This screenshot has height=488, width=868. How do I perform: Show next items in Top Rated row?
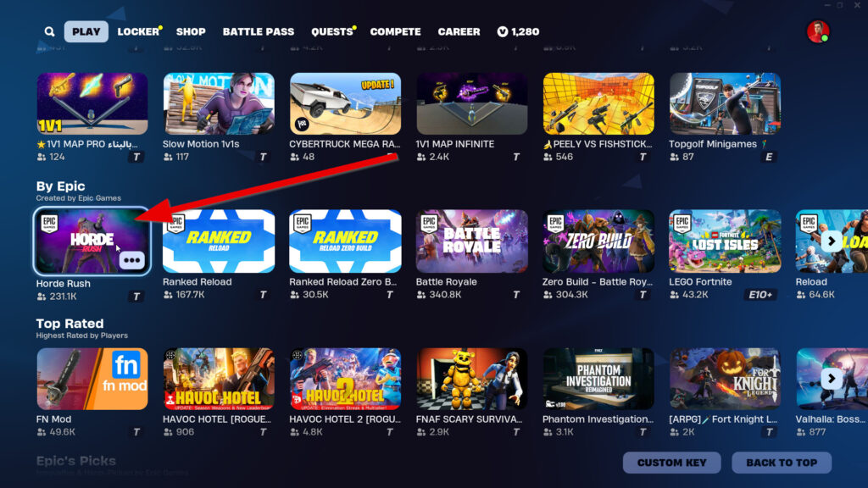click(x=832, y=379)
